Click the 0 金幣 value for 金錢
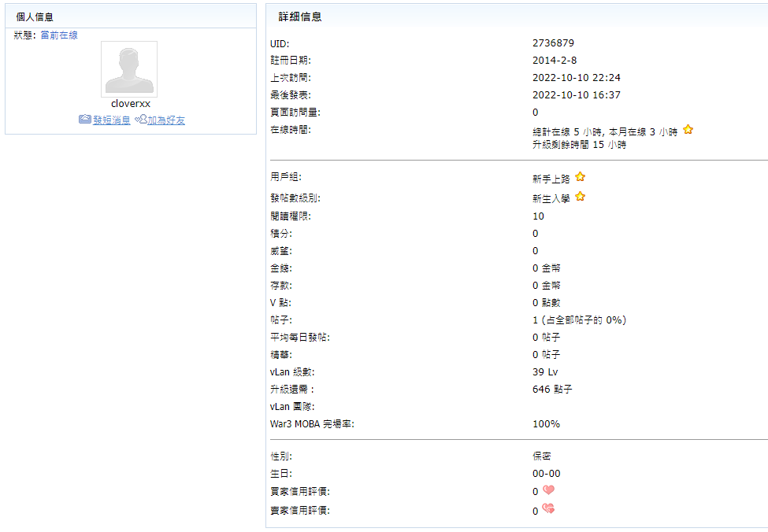The image size is (768, 532). coord(547,268)
